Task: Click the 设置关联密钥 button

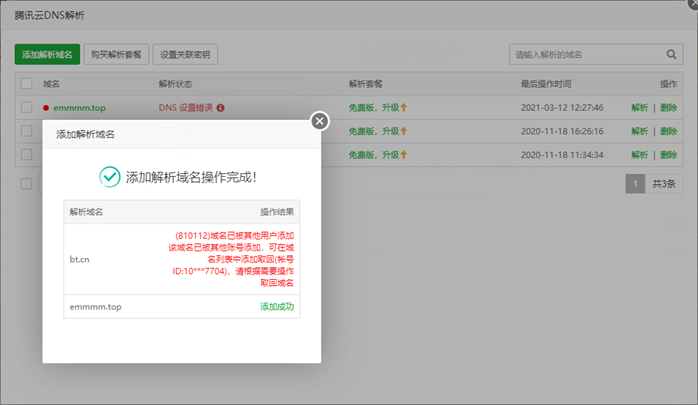Action: tap(185, 54)
